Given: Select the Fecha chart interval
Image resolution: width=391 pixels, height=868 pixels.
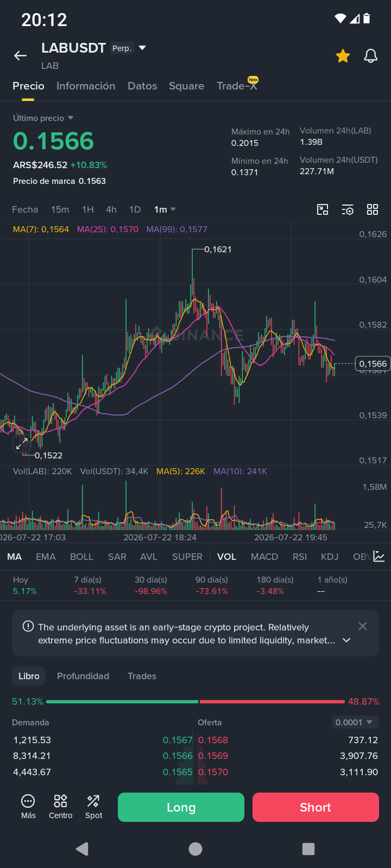Looking at the screenshot, I should [x=25, y=209].
